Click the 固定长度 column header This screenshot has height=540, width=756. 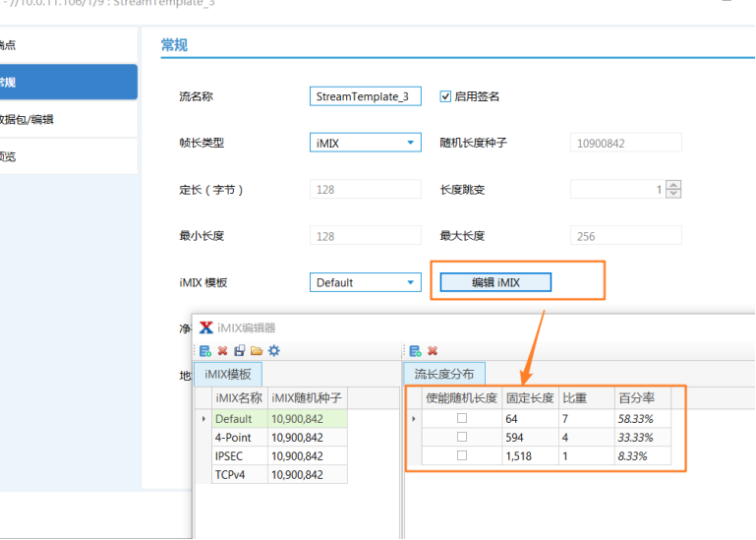point(530,398)
